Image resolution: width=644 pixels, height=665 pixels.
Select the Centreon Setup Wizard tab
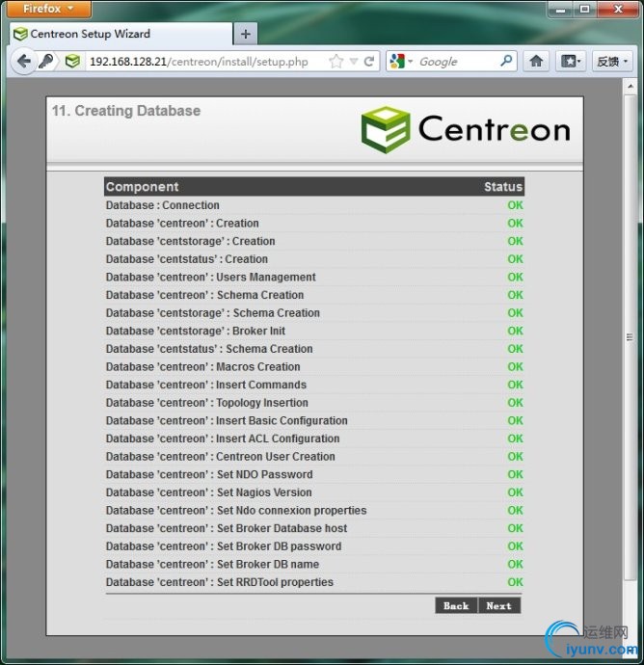(x=121, y=34)
